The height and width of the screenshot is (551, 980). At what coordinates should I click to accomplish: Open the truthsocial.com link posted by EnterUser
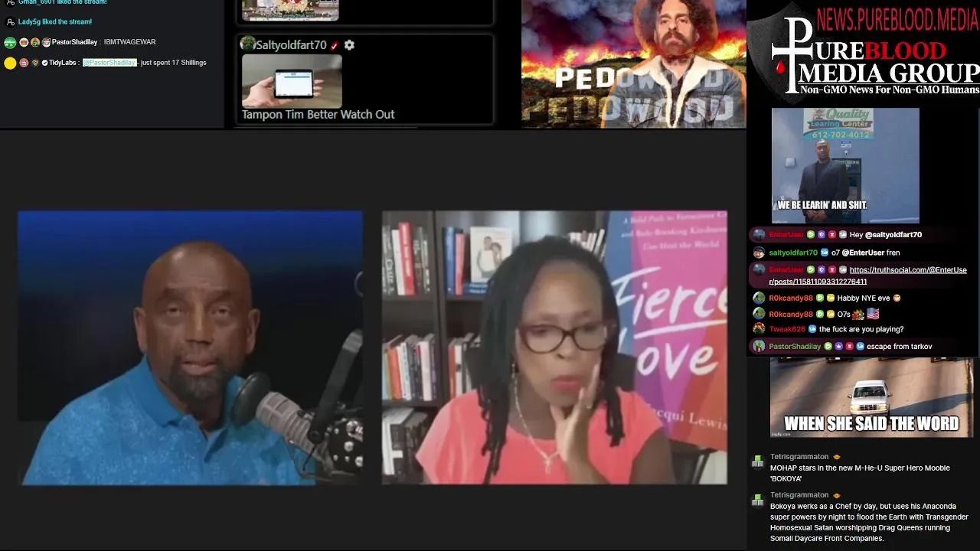point(867,275)
